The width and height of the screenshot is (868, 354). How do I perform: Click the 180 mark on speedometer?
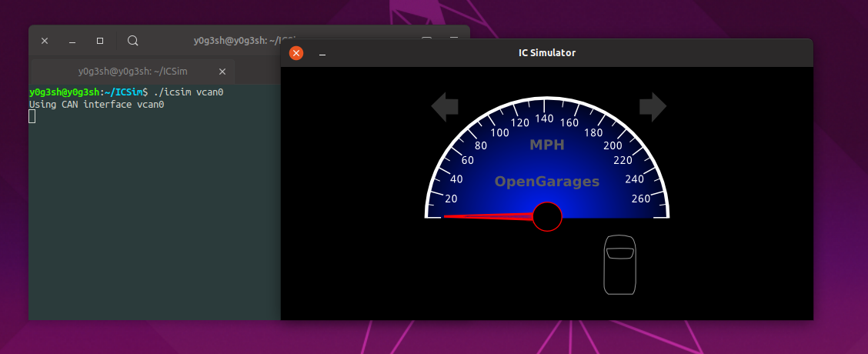point(593,132)
